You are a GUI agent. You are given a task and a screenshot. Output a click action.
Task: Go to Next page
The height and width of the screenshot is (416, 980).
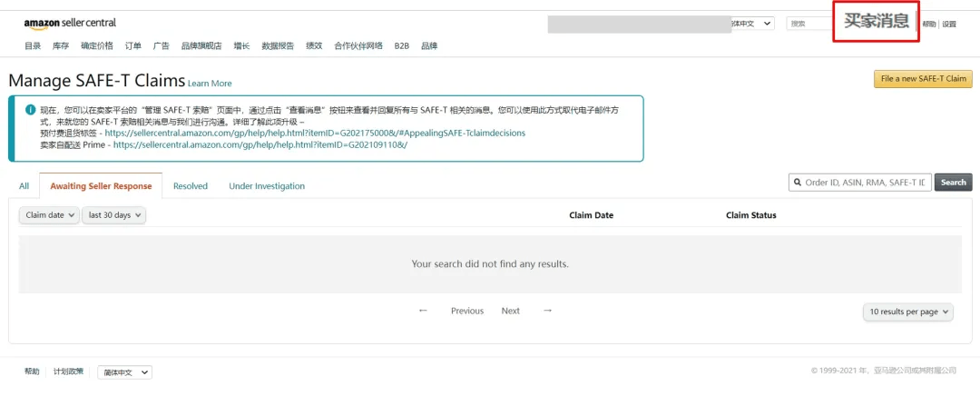coord(510,311)
